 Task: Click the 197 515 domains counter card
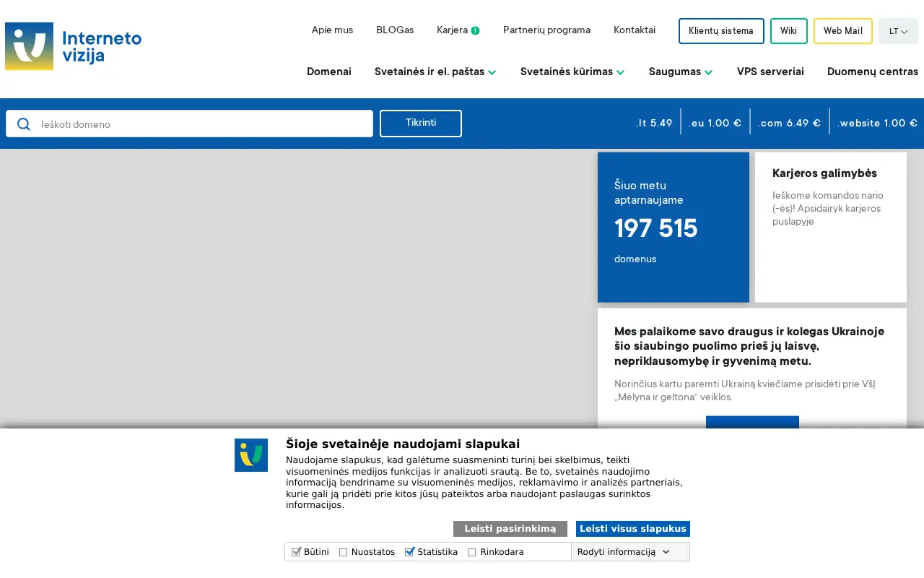click(x=674, y=227)
